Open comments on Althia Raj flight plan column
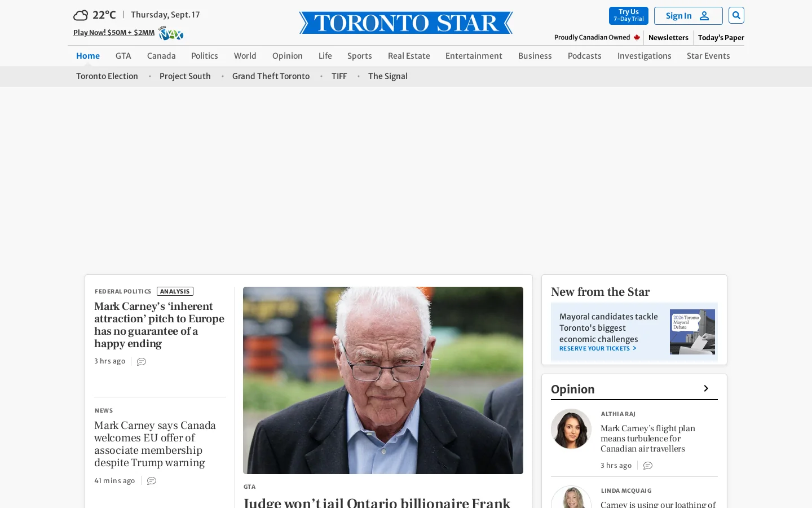The image size is (812, 508). (x=648, y=466)
